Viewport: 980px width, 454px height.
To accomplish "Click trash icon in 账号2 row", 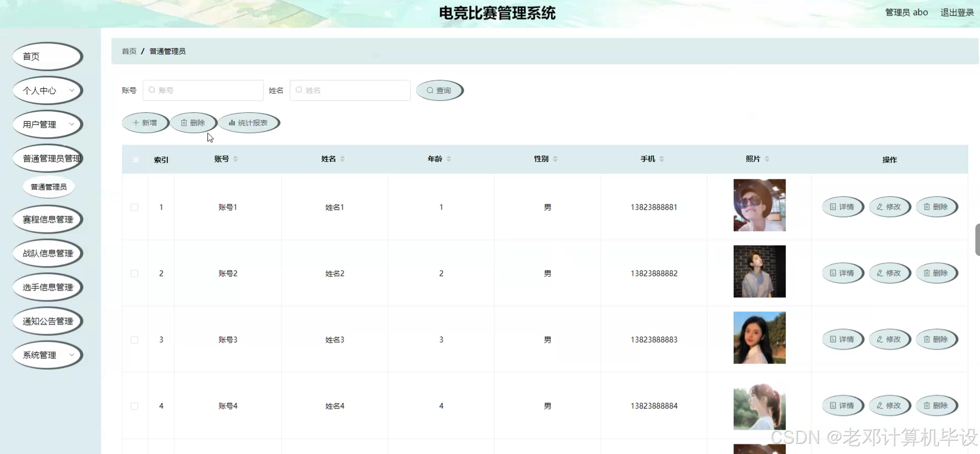I will coord(927,273).
